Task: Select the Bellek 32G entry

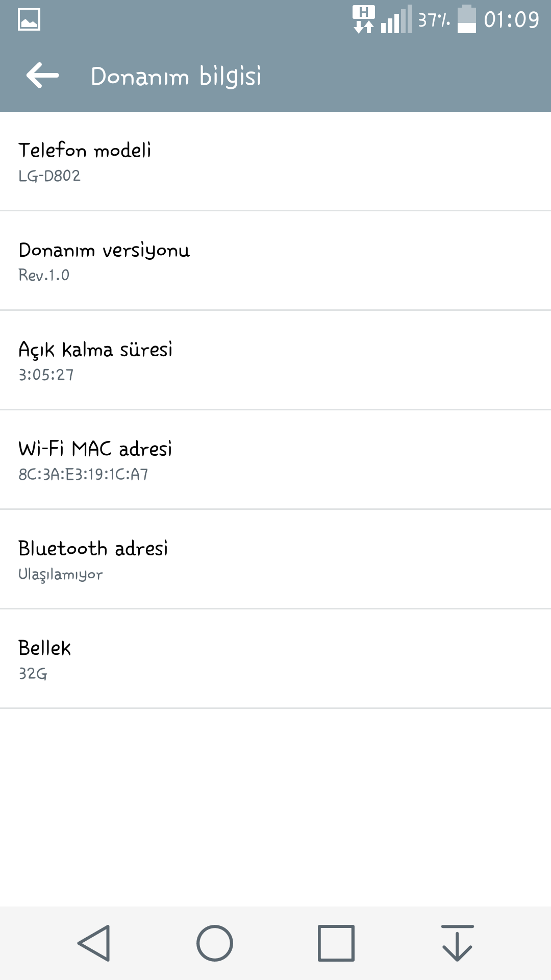Action: [275, 658]
